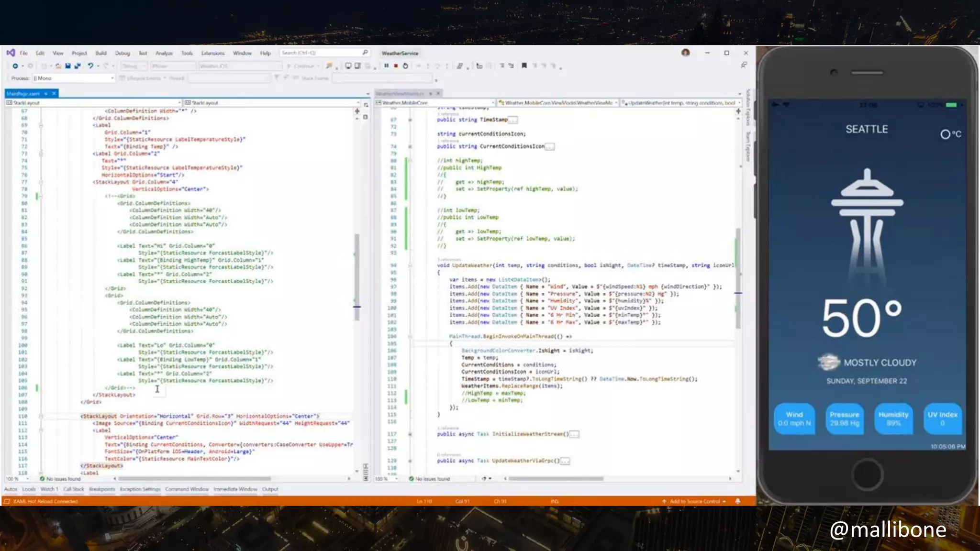Click the Save file icon

tap(68, 66)
